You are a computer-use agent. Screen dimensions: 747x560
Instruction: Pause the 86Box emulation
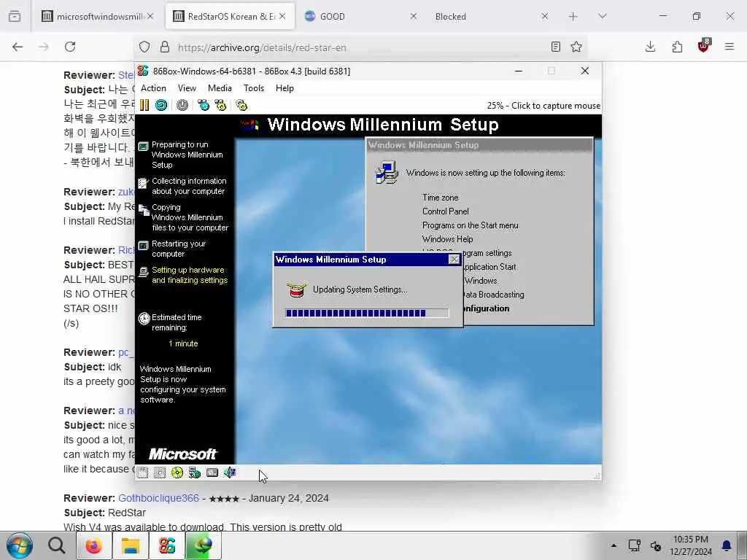[x=144, y=105]
